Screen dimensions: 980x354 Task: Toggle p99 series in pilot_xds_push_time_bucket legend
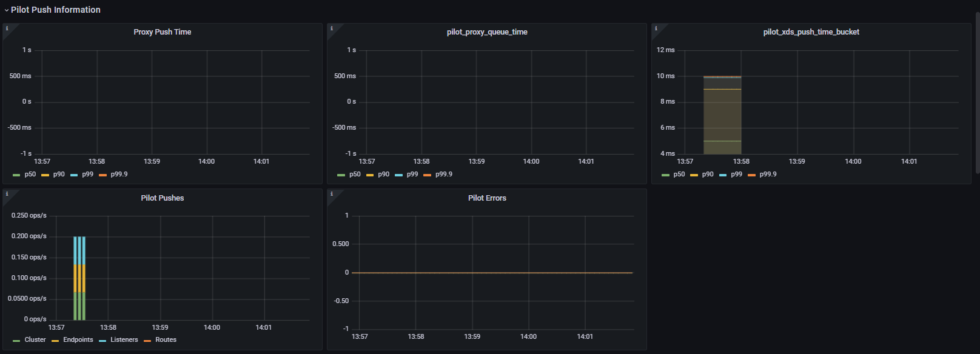[x=736, y=175]
